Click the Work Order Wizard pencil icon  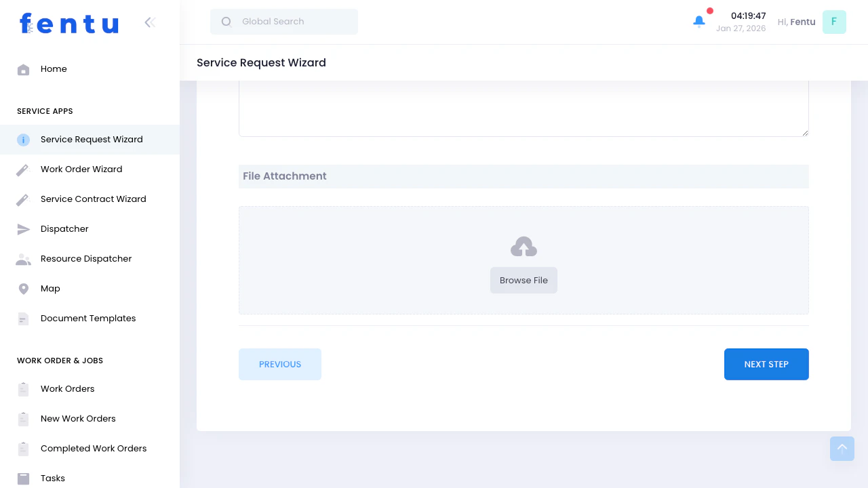coord(23,169)
